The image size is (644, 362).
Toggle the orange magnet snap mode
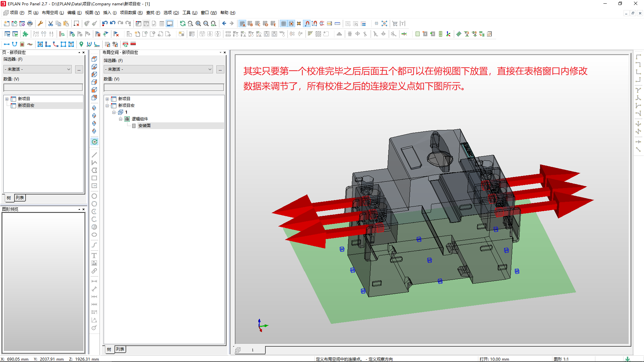(x=307, y=23)
